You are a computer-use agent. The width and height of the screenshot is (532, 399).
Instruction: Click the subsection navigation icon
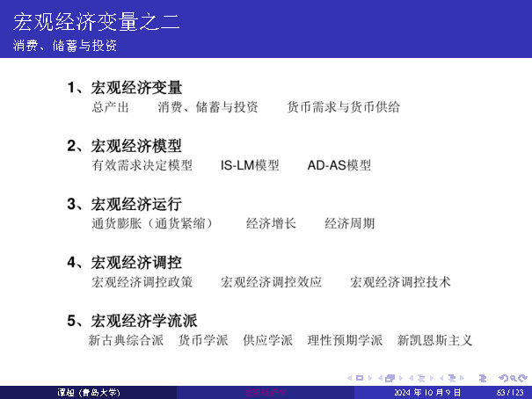(x=417, y=378)
